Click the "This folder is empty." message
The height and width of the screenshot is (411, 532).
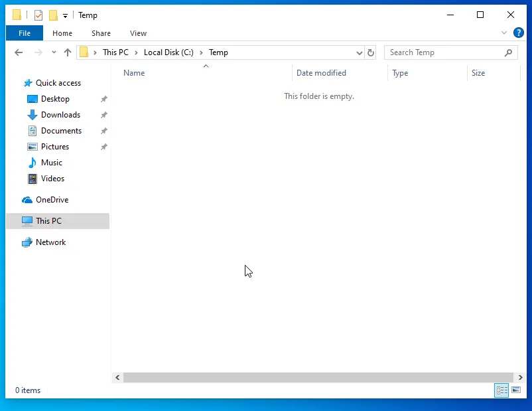[319, 96]
